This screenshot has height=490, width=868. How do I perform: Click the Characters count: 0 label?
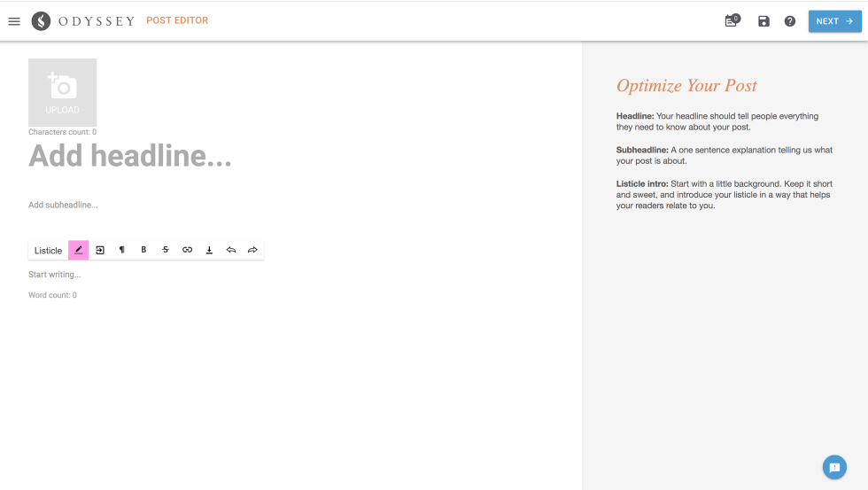63,132
